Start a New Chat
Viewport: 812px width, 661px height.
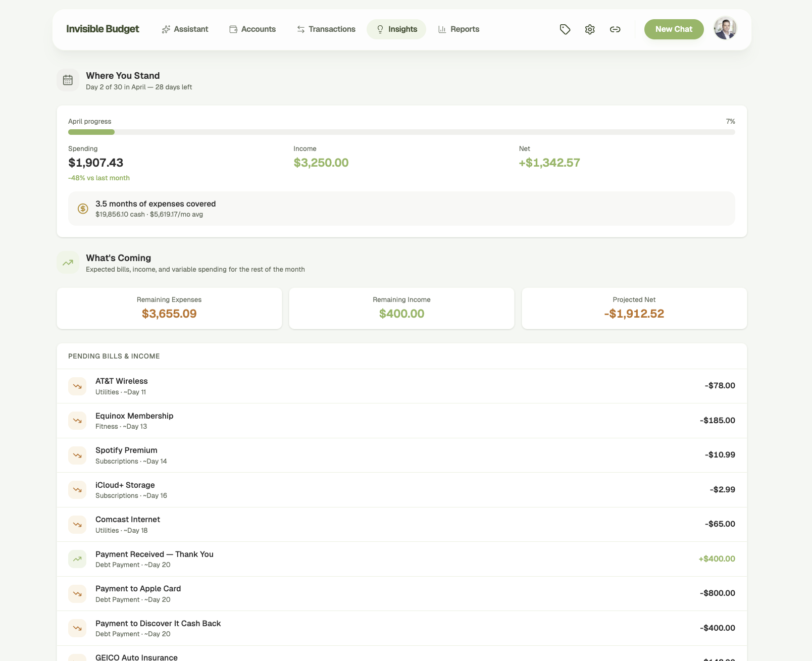(x=674, y=29)
